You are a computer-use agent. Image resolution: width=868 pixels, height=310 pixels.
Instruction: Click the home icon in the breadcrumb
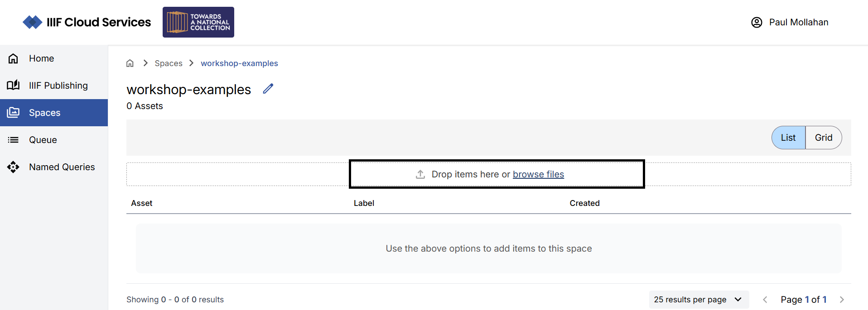coord(130,63)
